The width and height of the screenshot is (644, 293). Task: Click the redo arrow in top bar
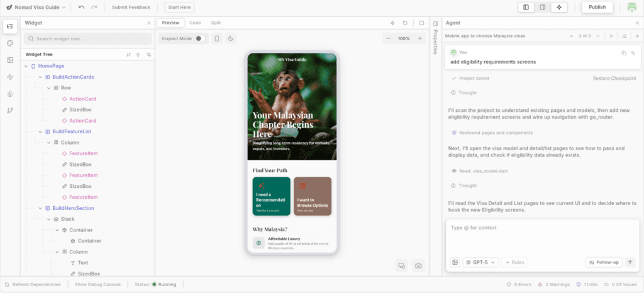(94, 7)
